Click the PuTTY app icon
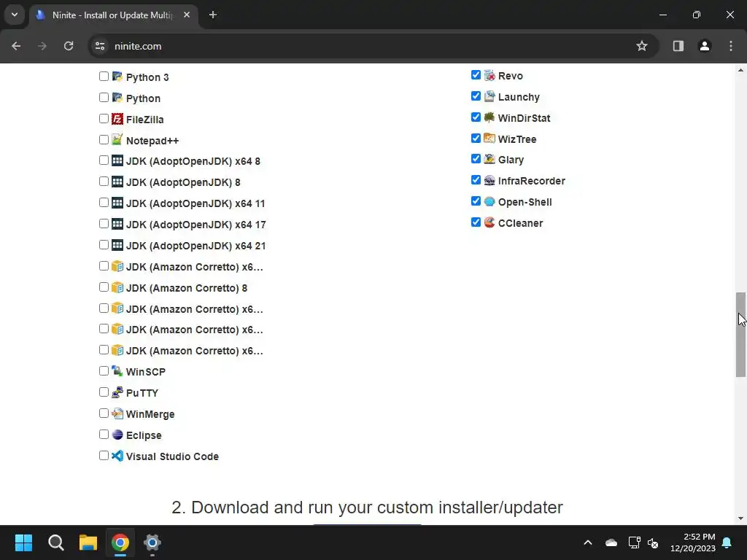 coord(117,392)
